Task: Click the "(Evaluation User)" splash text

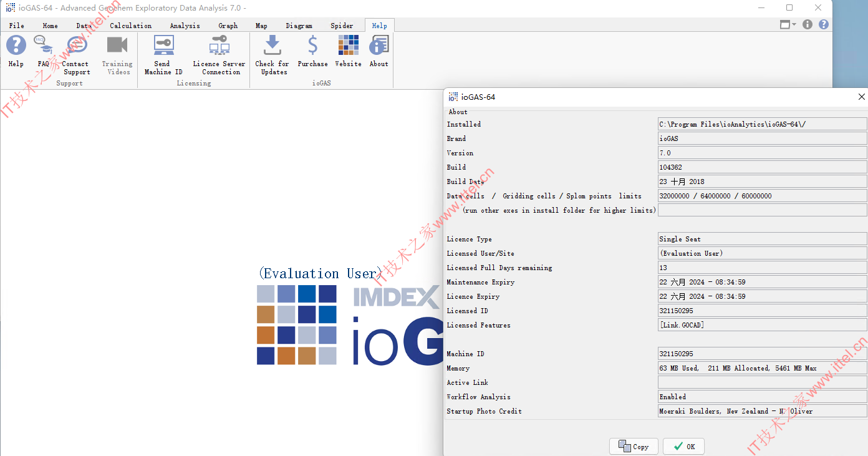Action: coord(320,273)
